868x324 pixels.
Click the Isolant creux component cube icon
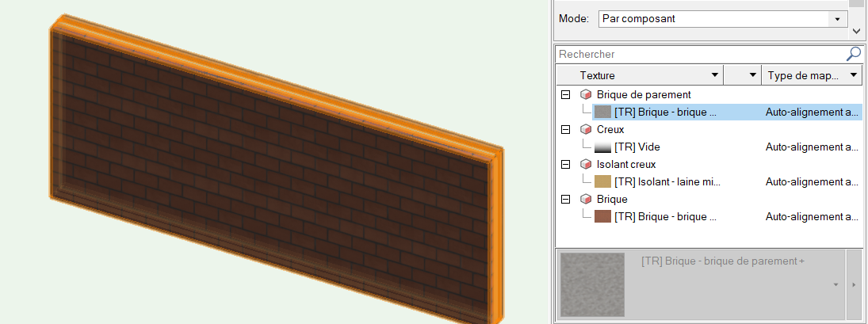click(586, 165)
